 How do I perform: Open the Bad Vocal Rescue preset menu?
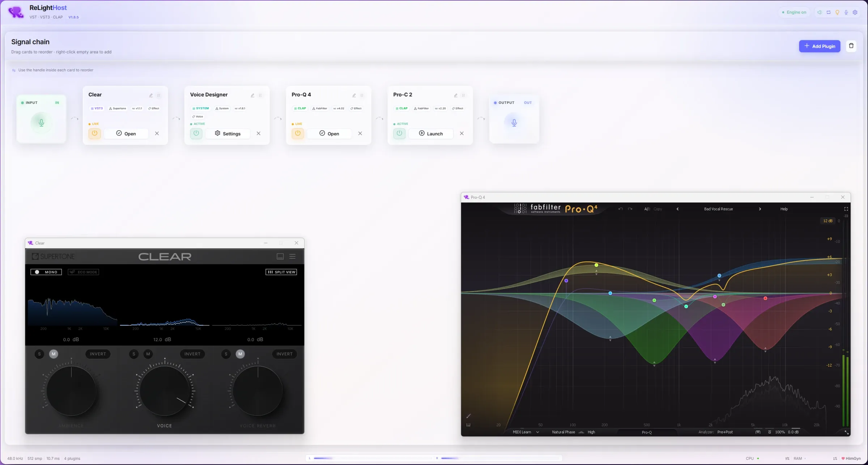click(x=718, y=209)
